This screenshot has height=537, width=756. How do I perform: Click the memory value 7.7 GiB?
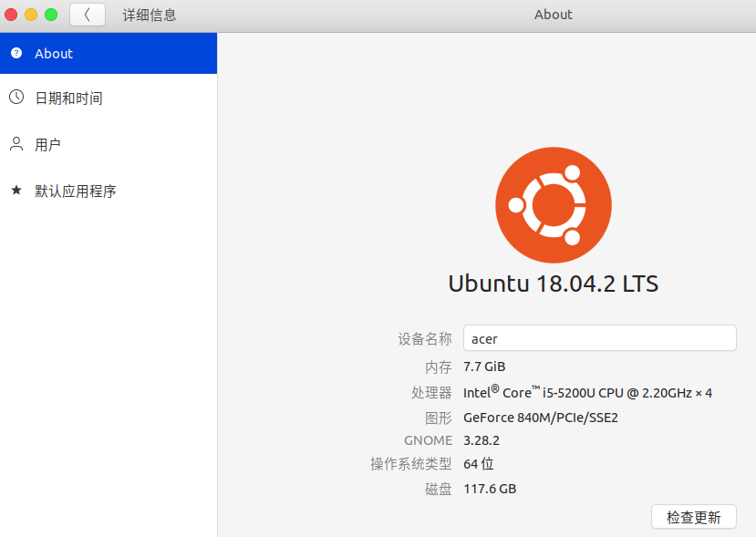pyautogui.click(x=484, y=367)
